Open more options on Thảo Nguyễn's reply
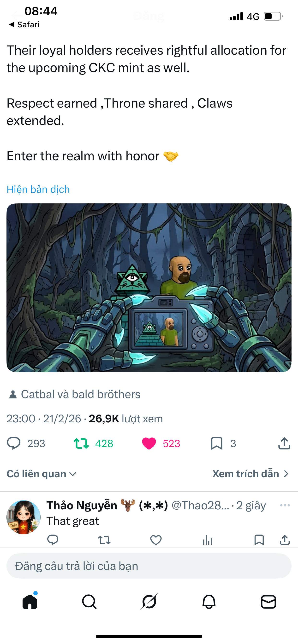298x644 pixels. pos(285,505)
